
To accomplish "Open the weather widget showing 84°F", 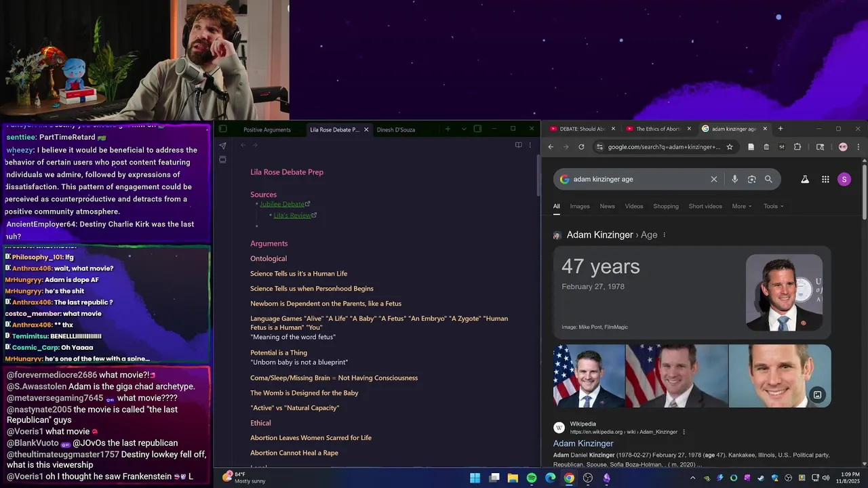I will (x=244, y=477).
